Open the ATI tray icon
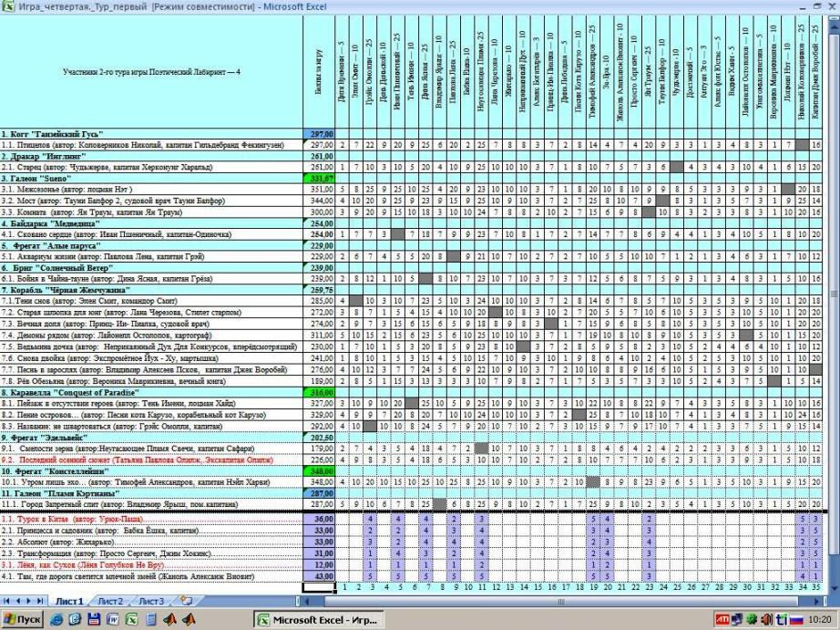 [722, 619]
